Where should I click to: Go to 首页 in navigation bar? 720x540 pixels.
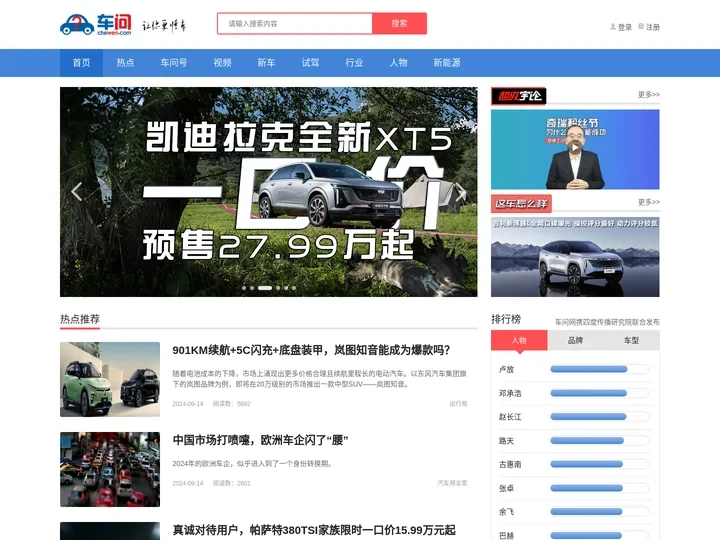click(x=81, y=63)
